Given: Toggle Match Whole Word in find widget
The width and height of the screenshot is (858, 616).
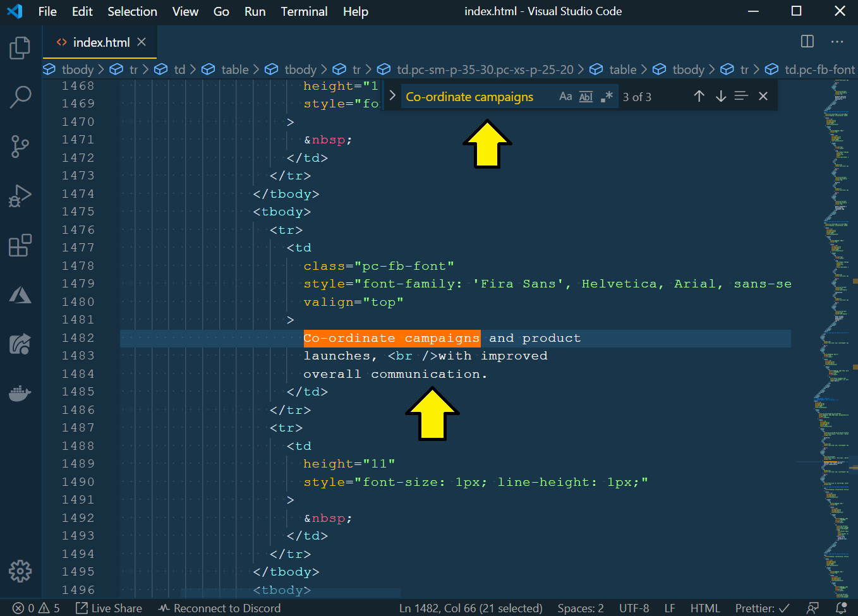Looking at the screenshot, I should tap(586, 97).
